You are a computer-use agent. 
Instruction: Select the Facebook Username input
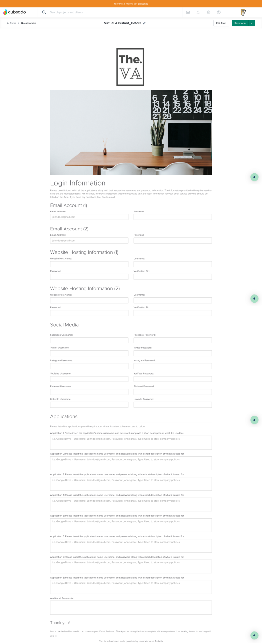point(89,340)
